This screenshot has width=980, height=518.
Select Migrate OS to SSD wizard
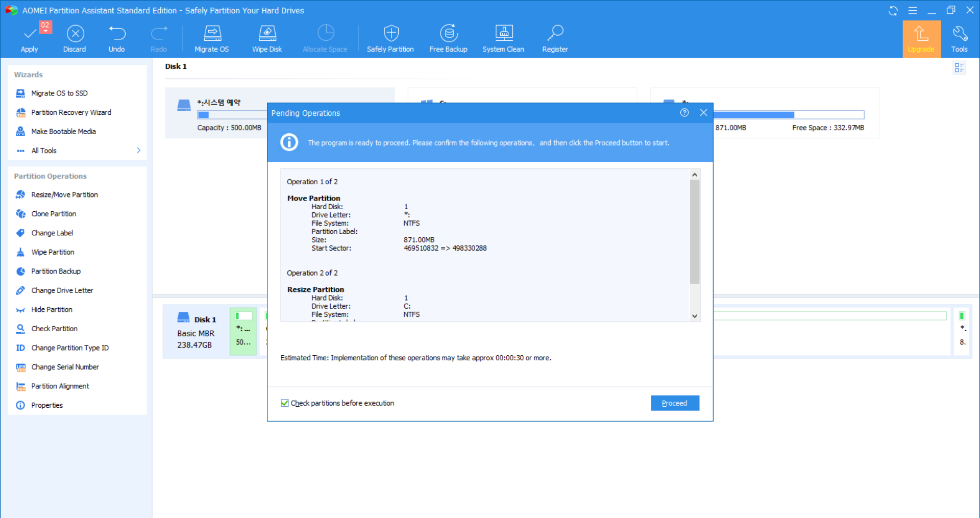pos(59,93)
